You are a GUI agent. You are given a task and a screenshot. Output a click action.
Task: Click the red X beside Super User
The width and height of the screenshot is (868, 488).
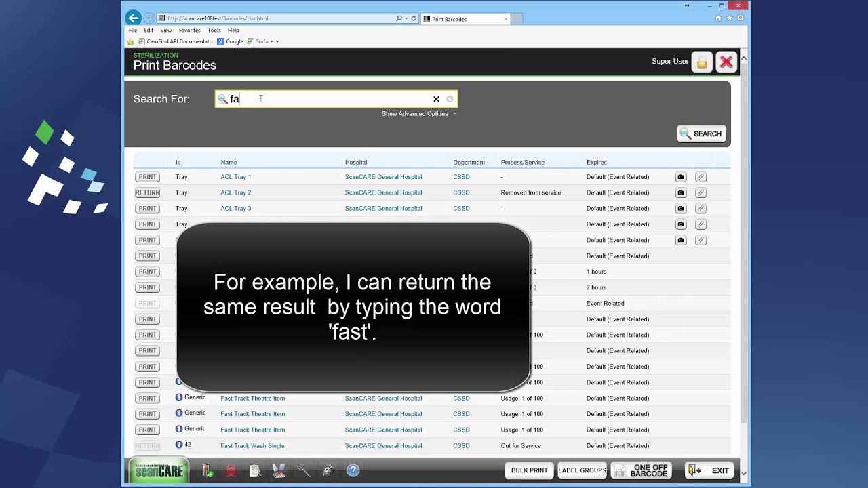tap(726, 62)
